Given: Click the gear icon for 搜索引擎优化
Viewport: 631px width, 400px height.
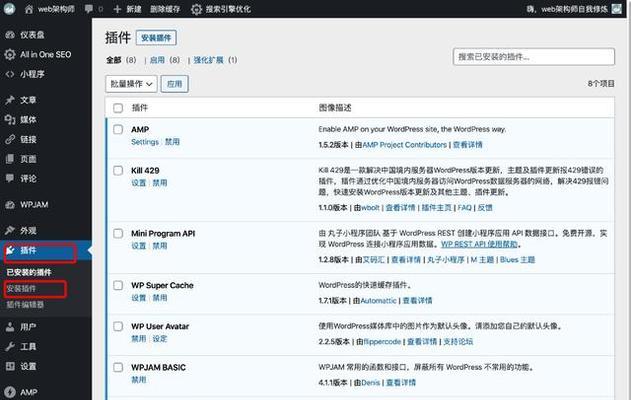Looking at the screenshot, I should pos(196,9).
